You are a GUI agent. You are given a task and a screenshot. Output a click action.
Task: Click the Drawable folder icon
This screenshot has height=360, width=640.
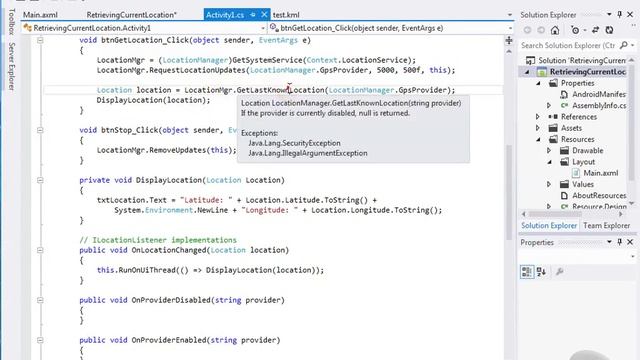pos(564,151)
